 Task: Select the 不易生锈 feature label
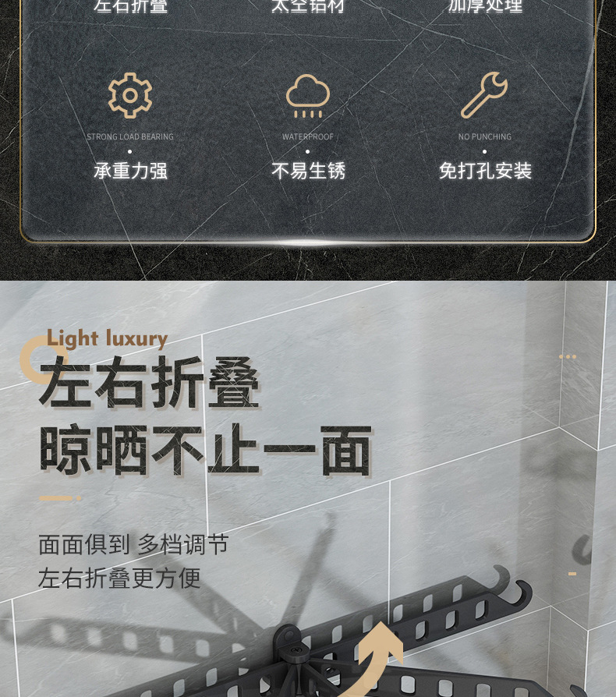pyautogui.click(x=308, y=171)
